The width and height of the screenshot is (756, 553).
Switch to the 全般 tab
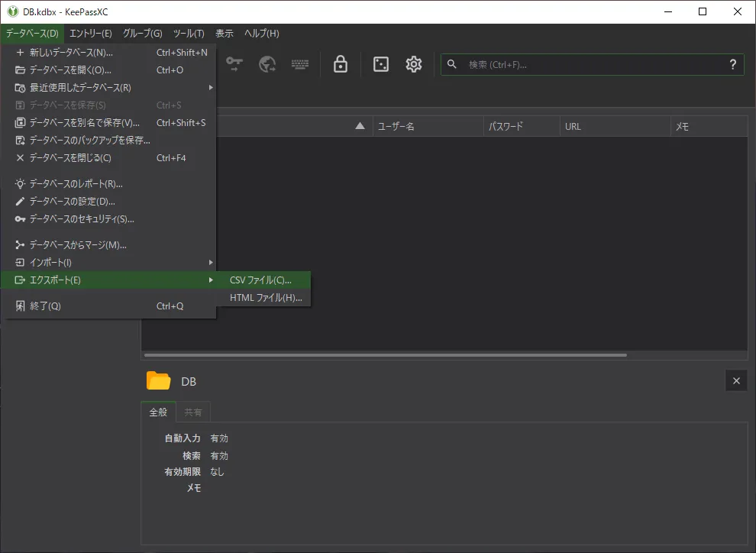[158, 412]
